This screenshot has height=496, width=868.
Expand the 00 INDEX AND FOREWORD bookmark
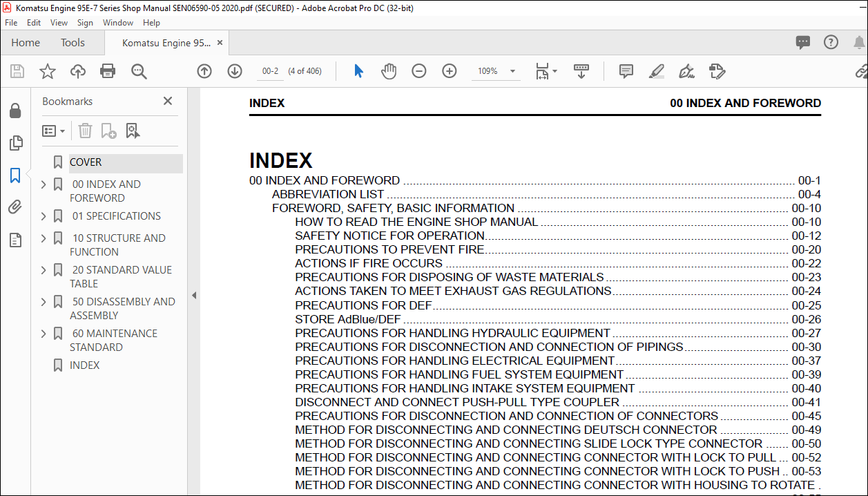(x=44, y=184)
